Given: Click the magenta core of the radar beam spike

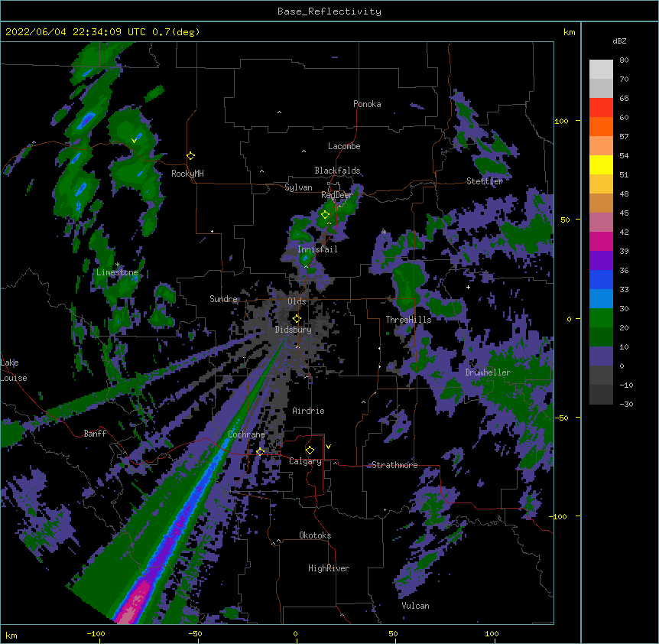Looking at the screenshot, I should coord(134,603).
